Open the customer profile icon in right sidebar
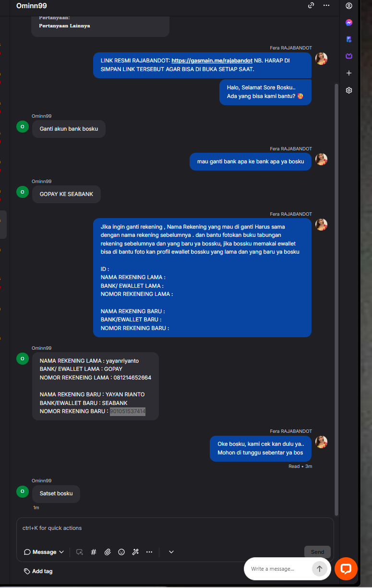Image resolution: width=372 pixels, height=588 pixels. (349, 6)
